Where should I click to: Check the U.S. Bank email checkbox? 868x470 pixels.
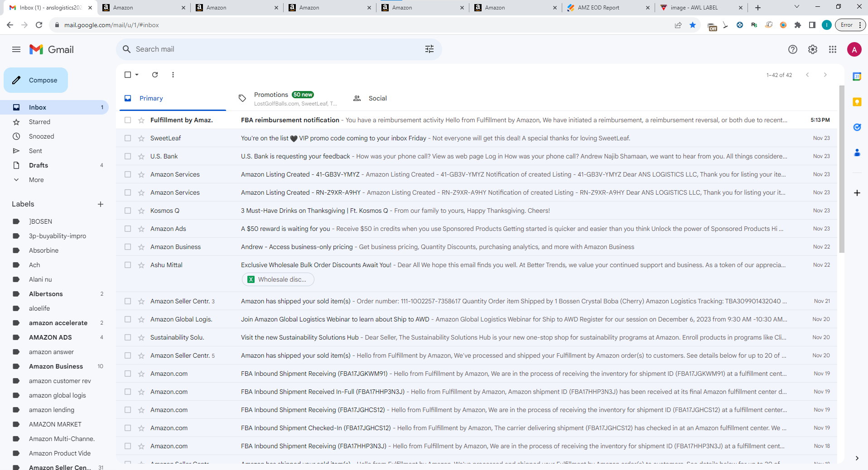(128, 156)
